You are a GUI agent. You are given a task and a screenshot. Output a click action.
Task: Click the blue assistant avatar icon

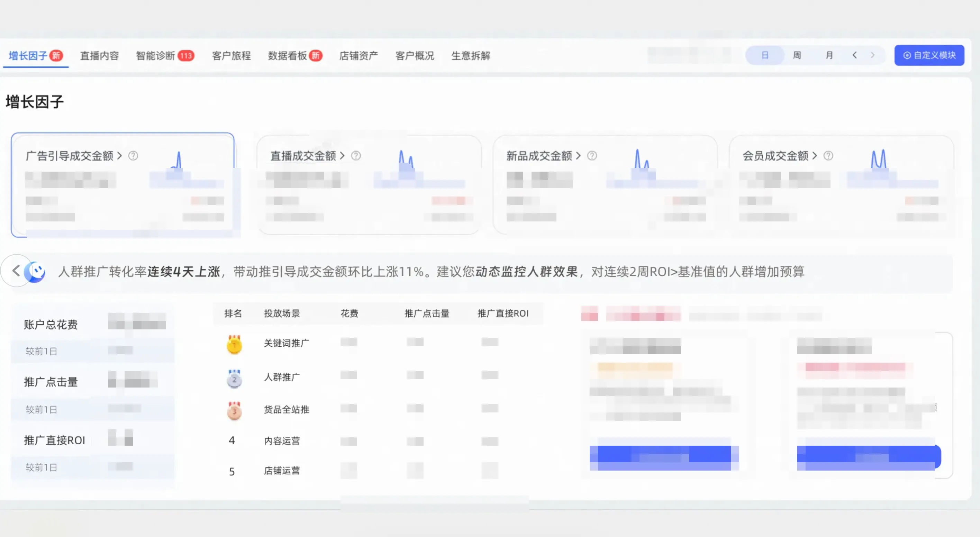[x=35, y=272]
